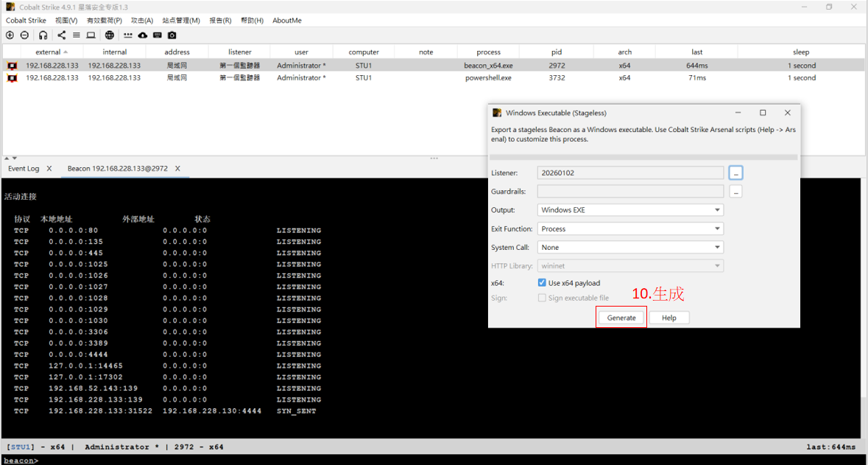Viewport: 868px width, 465px height.
Task: Open the 站点管理(M) menu
Action: pyautogui.click(x=181, y=21)
